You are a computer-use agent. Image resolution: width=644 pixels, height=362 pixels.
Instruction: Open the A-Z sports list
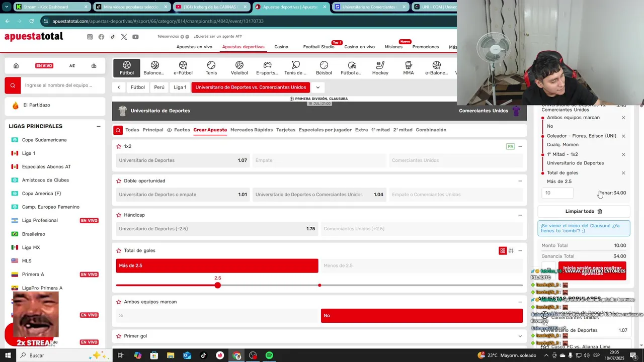click(x=72, y=66)
